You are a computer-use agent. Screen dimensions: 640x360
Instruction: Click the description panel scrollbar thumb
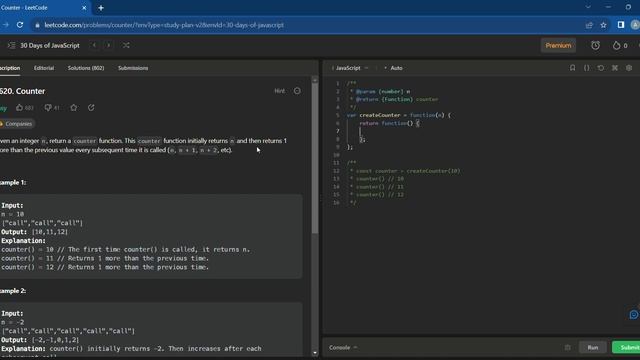pyautogui.click(x=315, y=158)
